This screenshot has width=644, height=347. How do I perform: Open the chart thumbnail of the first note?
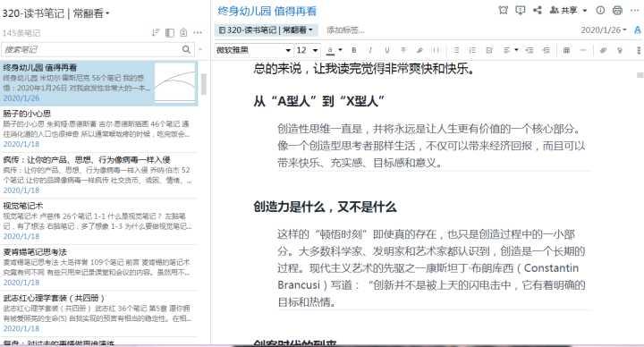point(175,82)
